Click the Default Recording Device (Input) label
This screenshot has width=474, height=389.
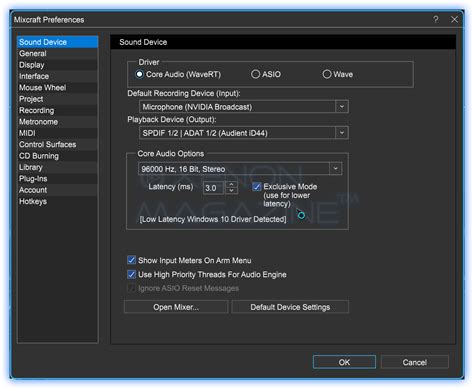pyautogui.click(x=184, y=93)
